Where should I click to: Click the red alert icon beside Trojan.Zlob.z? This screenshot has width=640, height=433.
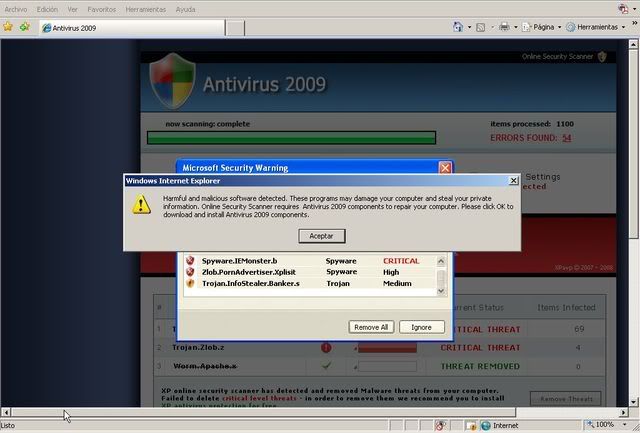[326, 348]
